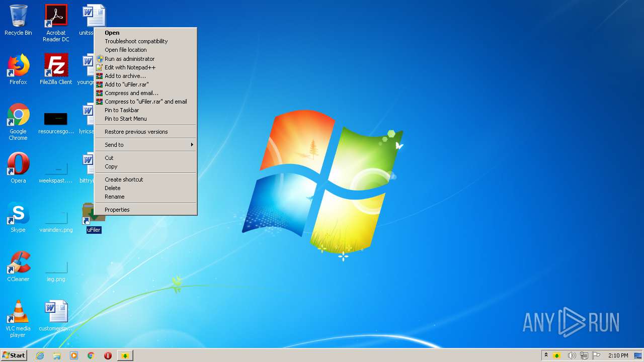Screen dimensions: 644x362
Task: Open Firefox desktop shortcut
Action: [x=18, y=69]
